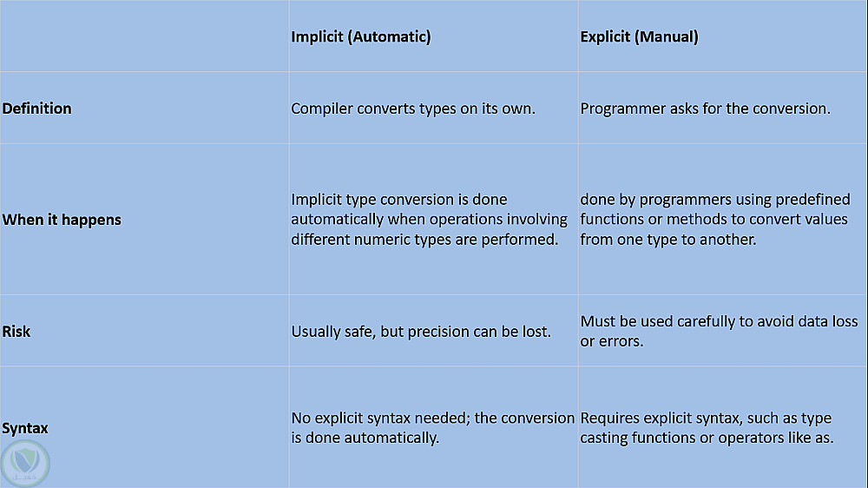Click "Usually safe, but precision can be lost."
Screen dimensions: 868x488
(x=421, y=331)
